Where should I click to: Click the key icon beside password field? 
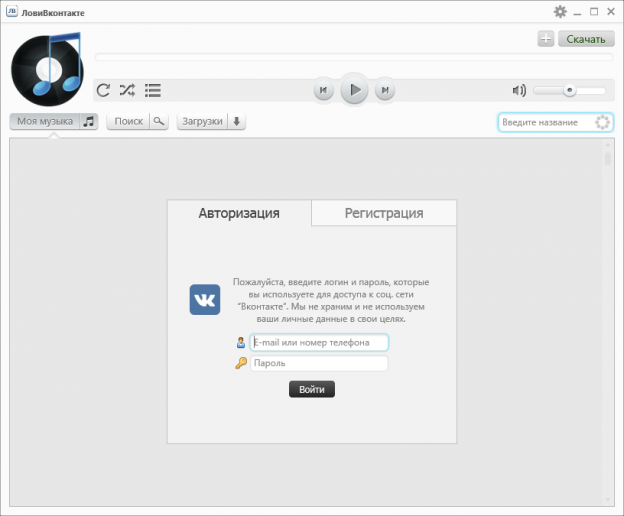tap(241, 363)
